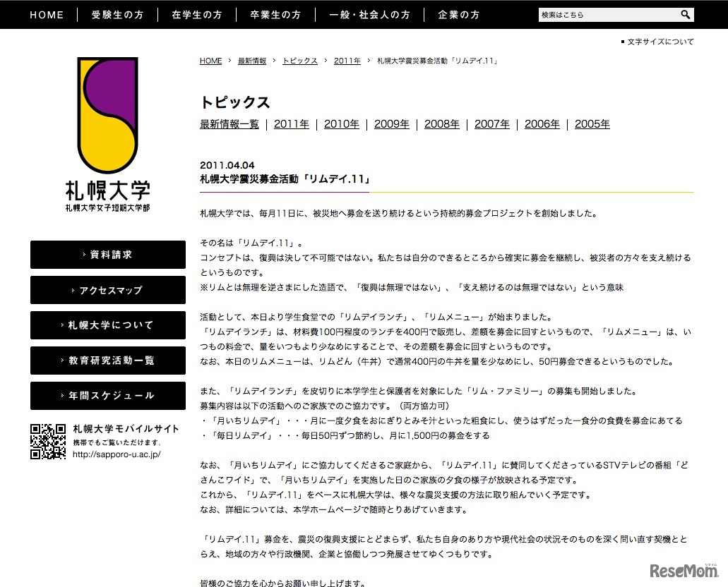Open the 企業の方 menu item
This screenshot has width=728, height=587.
458,14
